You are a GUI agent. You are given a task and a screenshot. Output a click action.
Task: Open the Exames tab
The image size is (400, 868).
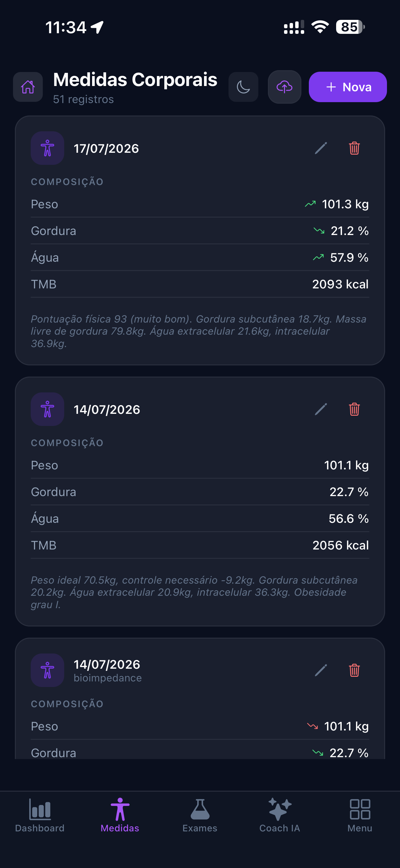coord(200,815)
